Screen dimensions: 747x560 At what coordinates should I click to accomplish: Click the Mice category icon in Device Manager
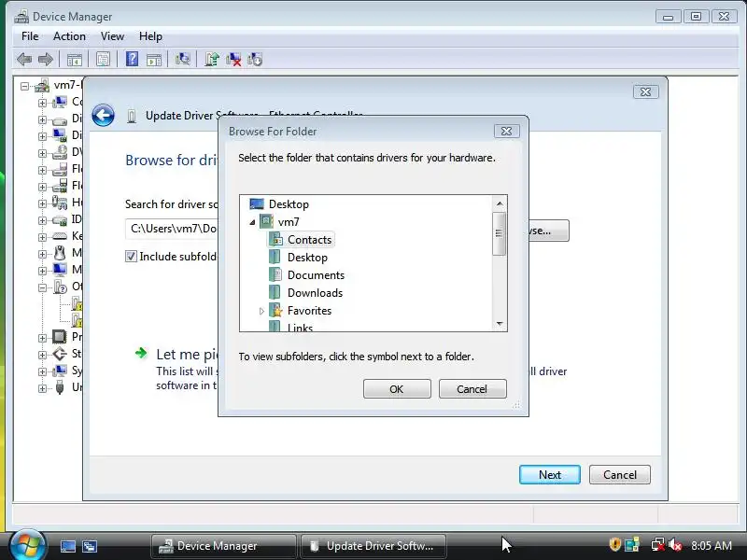[60, 253]
